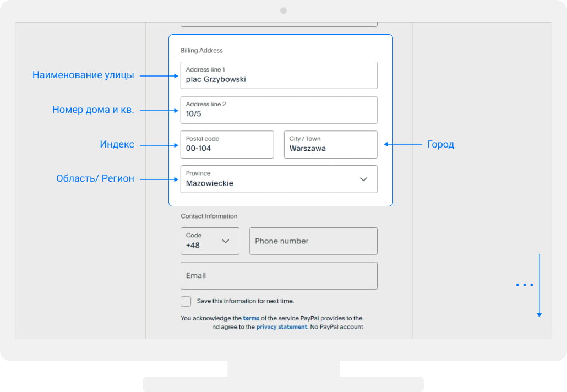This screenshot has width=567, height=392.
Task: Click the 'Индекс' annotation label
Action: (117, 145)
